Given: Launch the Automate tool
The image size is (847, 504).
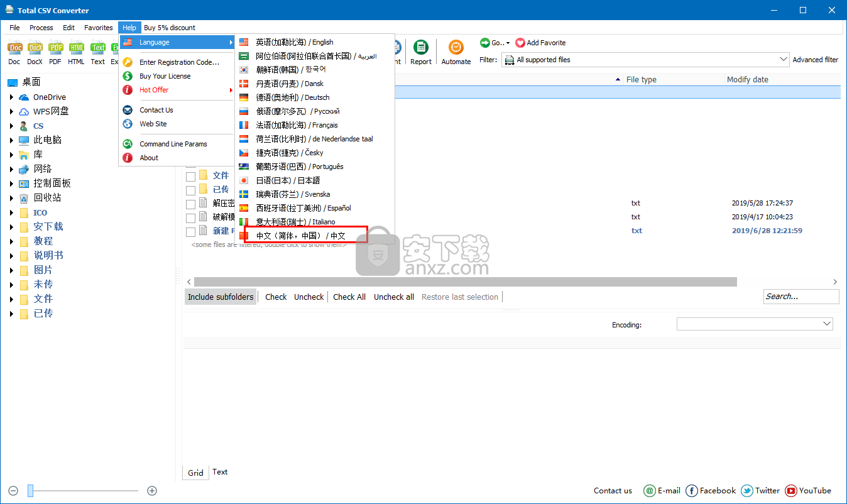Looking at the screenshot, I should (456, 52).
